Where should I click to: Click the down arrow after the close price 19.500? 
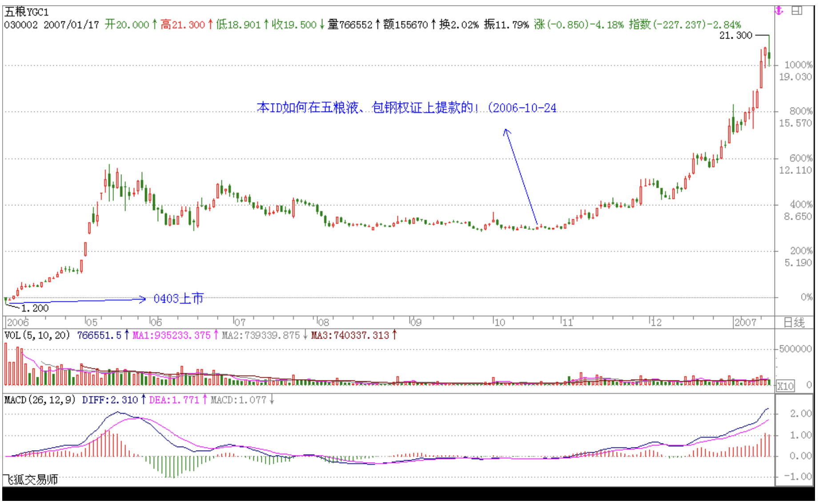[321, 24]
